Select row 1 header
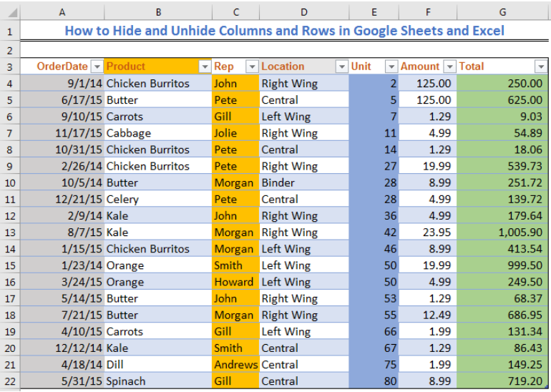Viewport: 551px width, 392px height. 10,32
